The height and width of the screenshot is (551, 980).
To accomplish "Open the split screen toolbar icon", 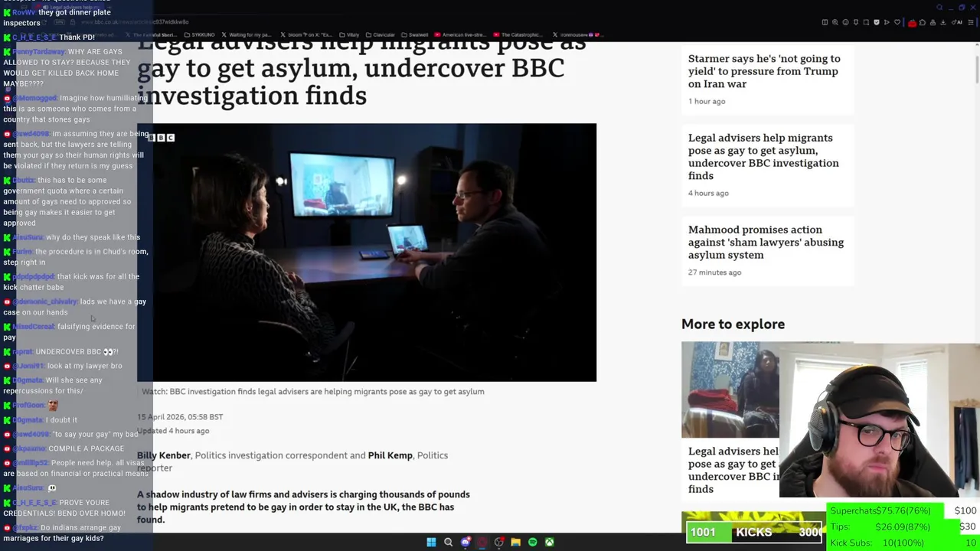I will [825, 22].
